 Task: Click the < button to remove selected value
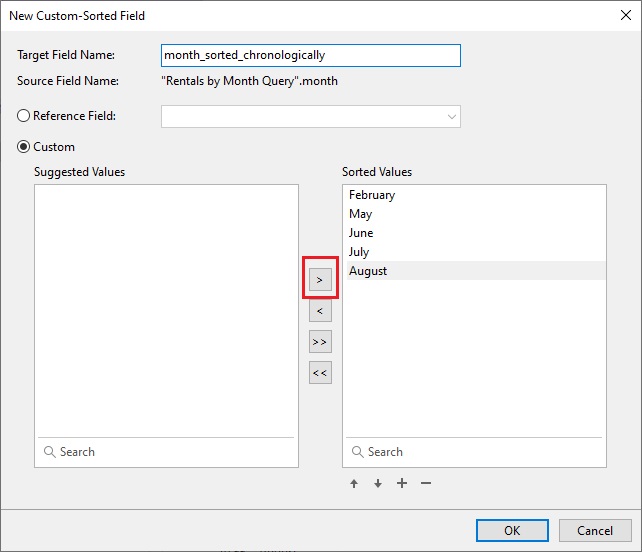click(320, 311)
